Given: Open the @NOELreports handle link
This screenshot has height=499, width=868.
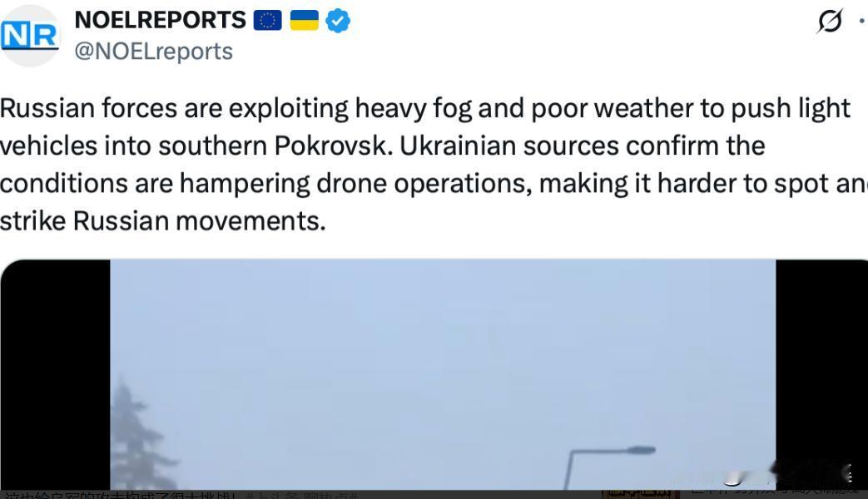Looking at the screenshot, I should coord(154,52).
